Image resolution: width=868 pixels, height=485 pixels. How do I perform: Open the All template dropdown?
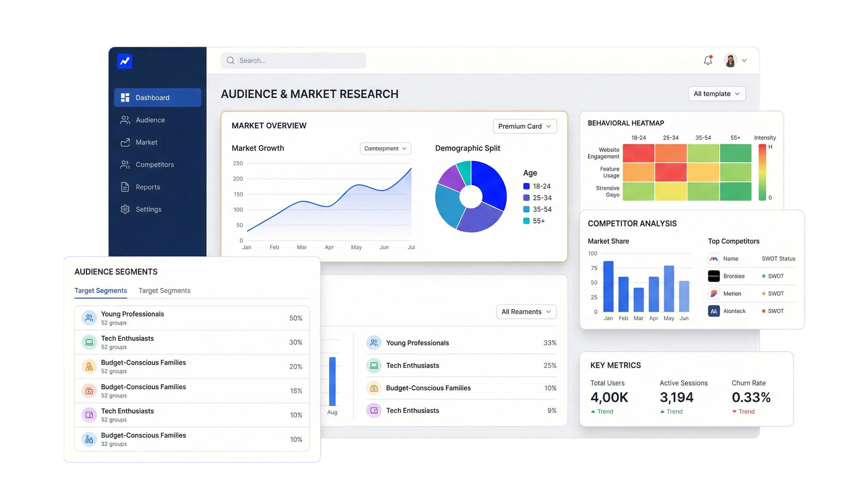716,94
